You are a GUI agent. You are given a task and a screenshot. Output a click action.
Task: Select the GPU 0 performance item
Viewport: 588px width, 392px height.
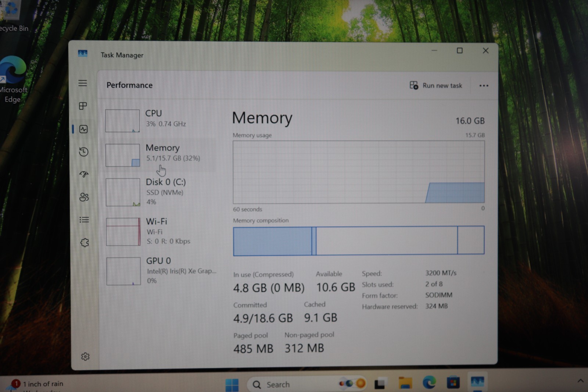click(x=161, y=271)
